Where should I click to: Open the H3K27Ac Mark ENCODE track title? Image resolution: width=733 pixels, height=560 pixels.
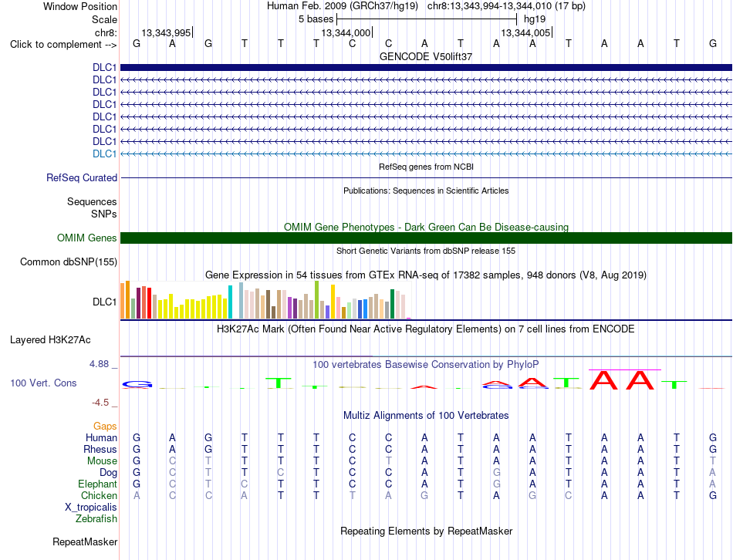(426, 329)
